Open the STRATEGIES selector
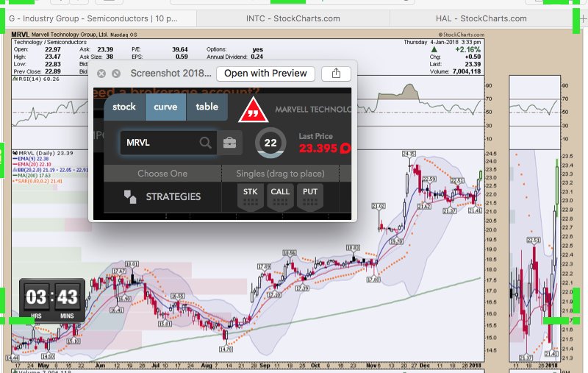This screenshot has height=373, width=588. coord(162,196)
